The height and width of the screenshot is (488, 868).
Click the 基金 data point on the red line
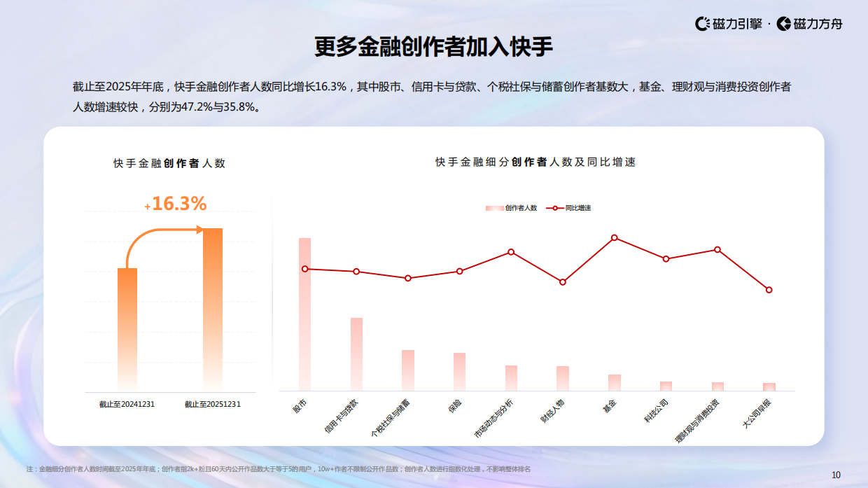[614, 239]
